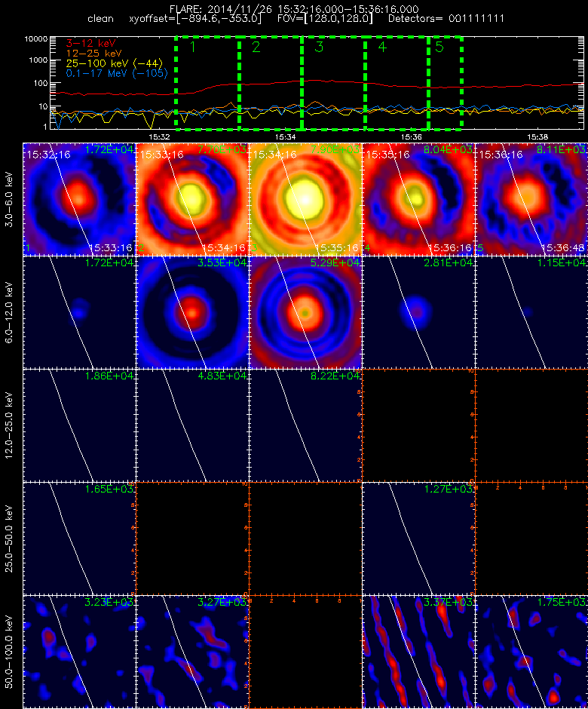Click interval number 1 in the light curve
The height and width of the screenshot is (709, 588).
[x=193, y=47]
